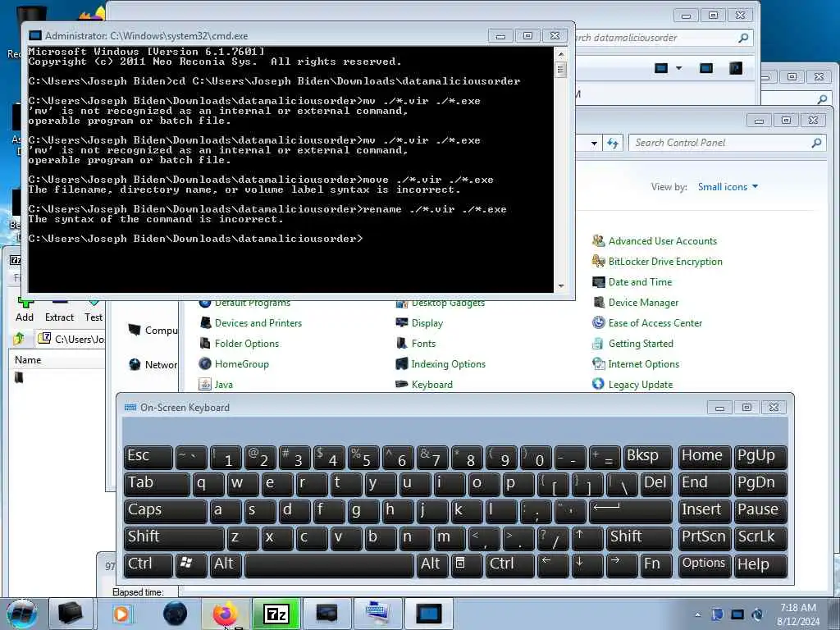Click the Explorer help icon
The width and height of the screenshot is (840, 630).
pyautogui.click(x=736, y=68)
